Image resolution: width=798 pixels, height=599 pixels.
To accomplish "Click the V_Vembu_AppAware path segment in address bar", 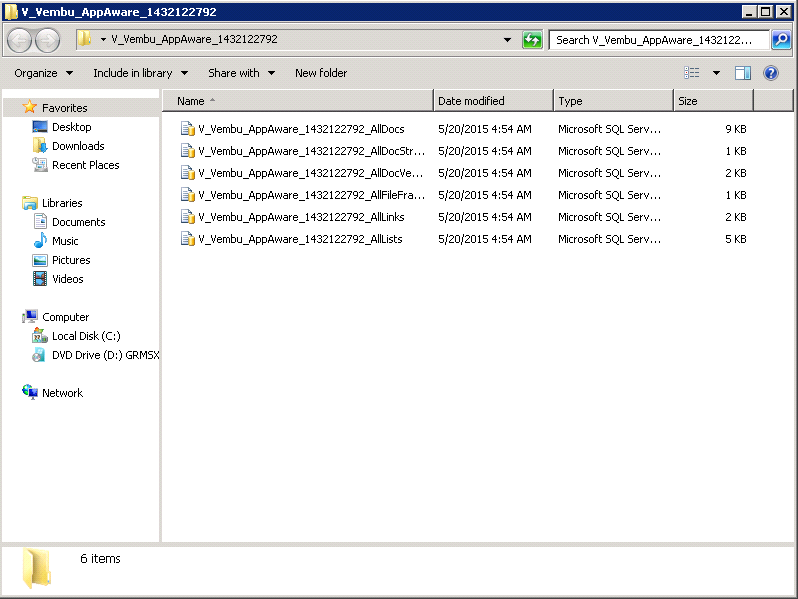I will pos(194,39).
